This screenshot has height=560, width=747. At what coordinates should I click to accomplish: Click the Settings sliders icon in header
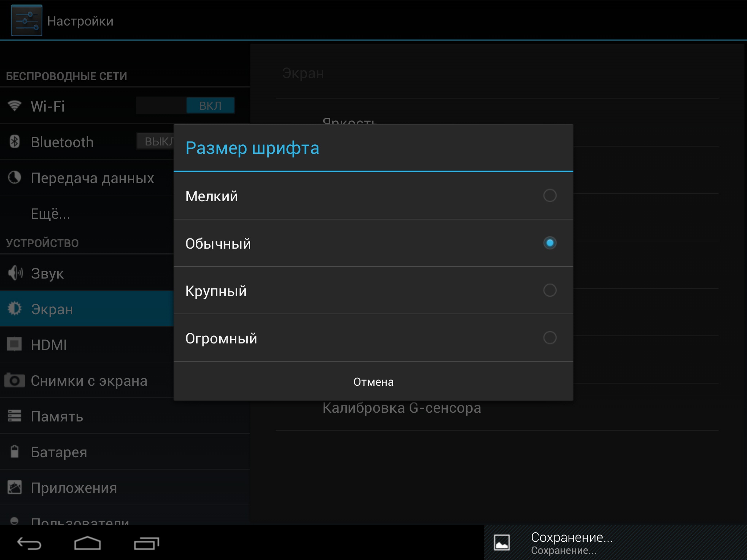[x=27, y=20]
